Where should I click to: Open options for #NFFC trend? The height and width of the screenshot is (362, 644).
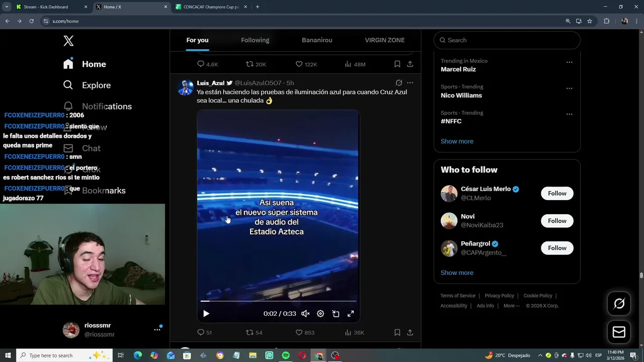(569, 115)
